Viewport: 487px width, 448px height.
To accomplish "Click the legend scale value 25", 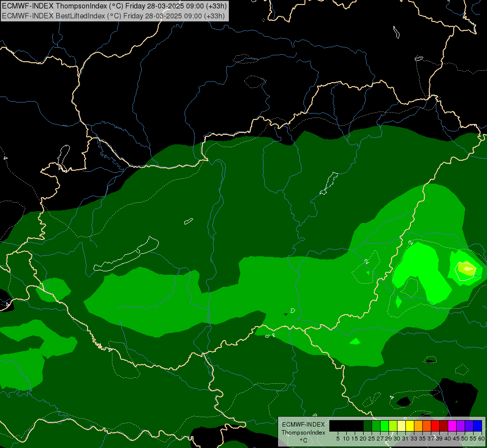I will [x=372, y=439].
